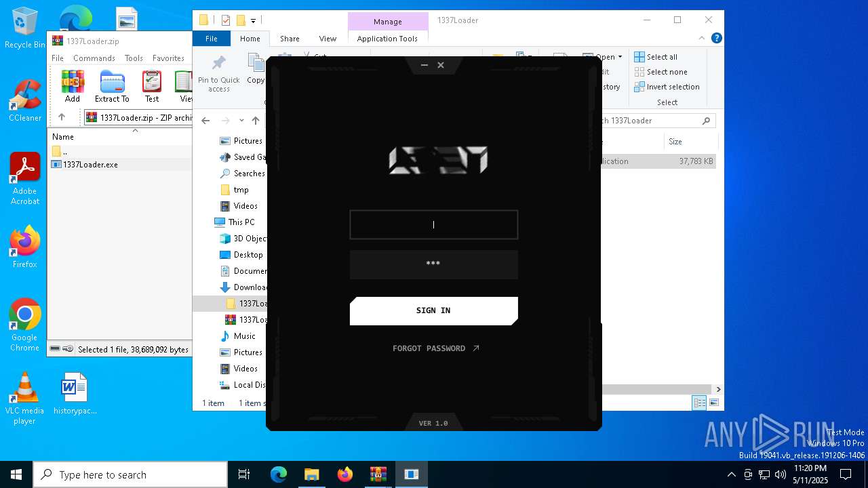The width and height of the screenshot is (868, 488).
Task: Open the Application Tools tab
Action: click(387, 39)
